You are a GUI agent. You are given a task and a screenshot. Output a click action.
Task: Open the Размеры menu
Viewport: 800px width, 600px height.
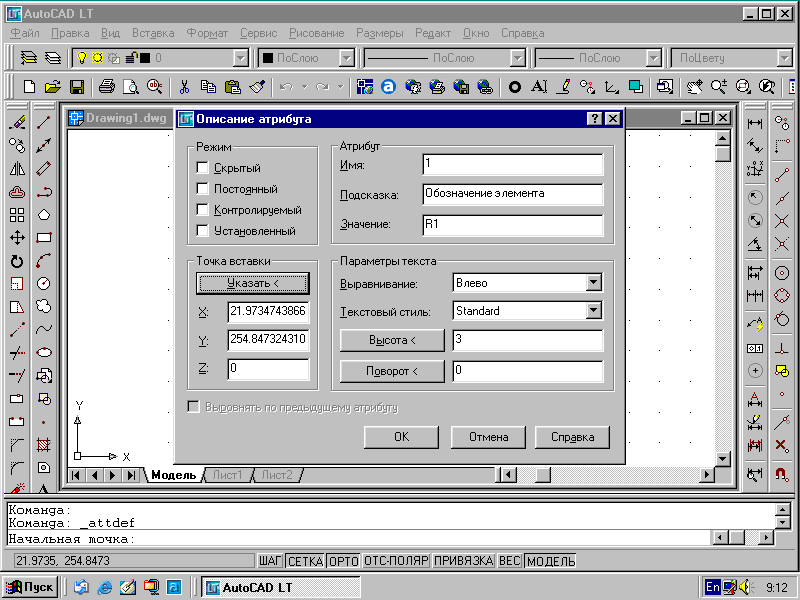coord(380,33)
